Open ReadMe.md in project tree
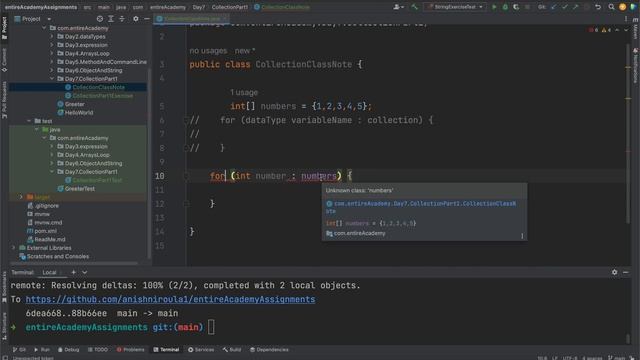The image size is (640, 360). [x=46, y=239]
